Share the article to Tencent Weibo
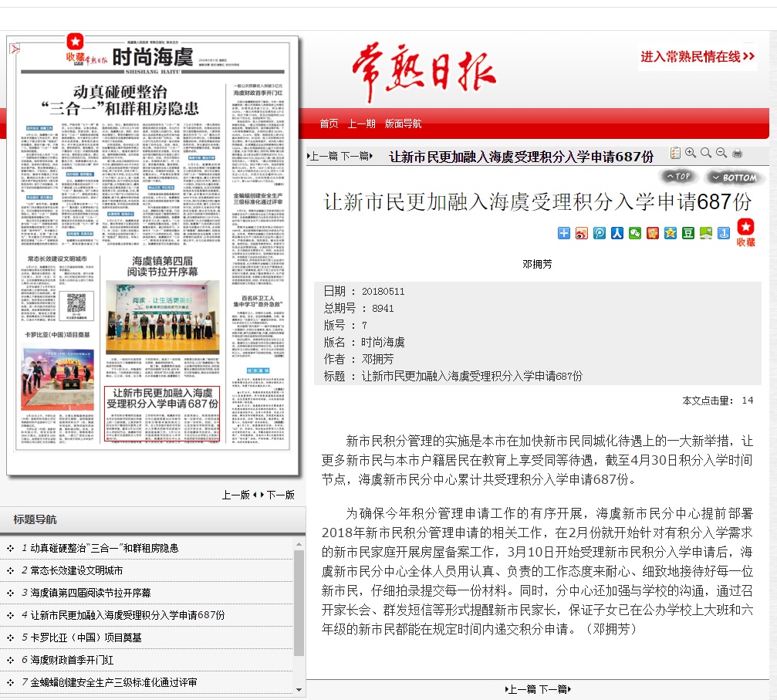The height and width of the screenshot is (700, 777). click(x=600, y=233)
